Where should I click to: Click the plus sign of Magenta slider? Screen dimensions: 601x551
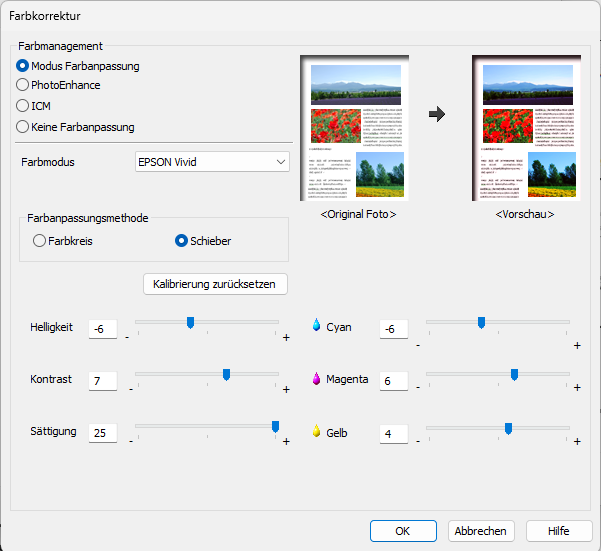(x=577, y=387)
